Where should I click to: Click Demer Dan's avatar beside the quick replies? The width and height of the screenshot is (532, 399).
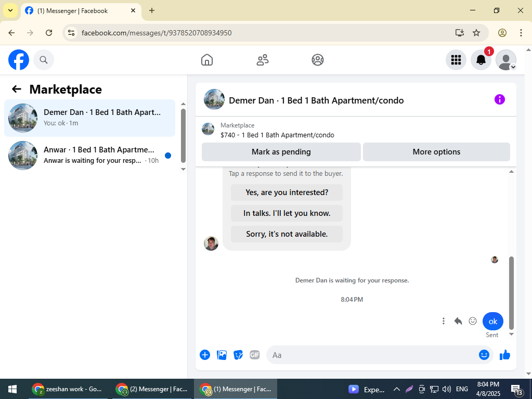pyautogui.click(x=211, y=243)
